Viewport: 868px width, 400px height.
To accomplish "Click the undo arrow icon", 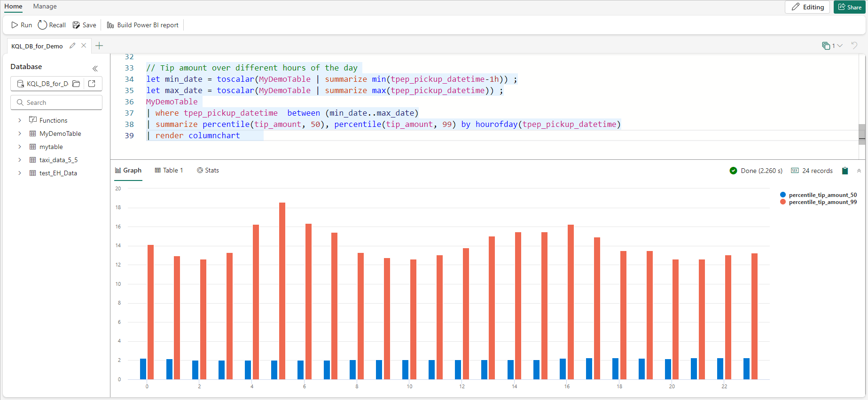I will click(x=854, y=46).
